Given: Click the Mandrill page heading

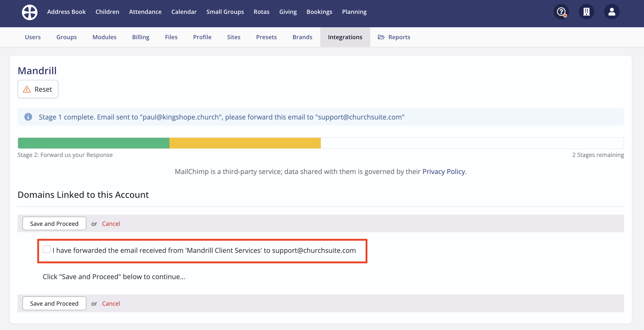Looking at the screenshot, I should pos(37,71).
